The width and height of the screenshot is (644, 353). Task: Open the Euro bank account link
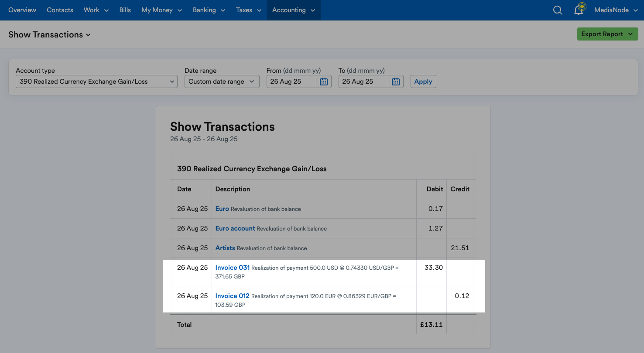(x=222, y=209)
